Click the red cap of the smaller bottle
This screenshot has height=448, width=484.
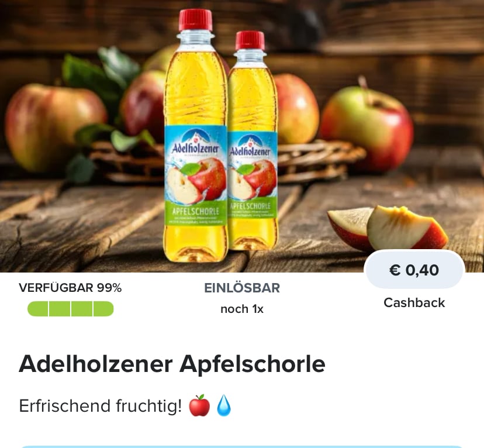250,40
